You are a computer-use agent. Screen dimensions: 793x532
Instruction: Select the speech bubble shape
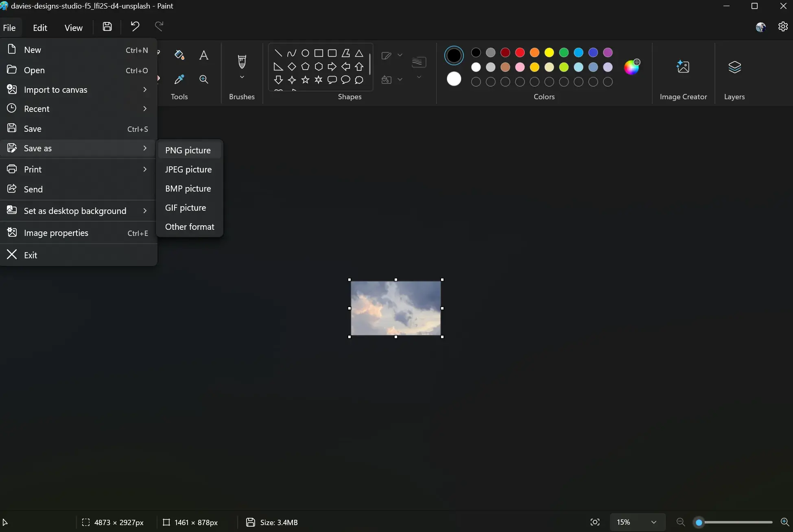tap(332, 80)
